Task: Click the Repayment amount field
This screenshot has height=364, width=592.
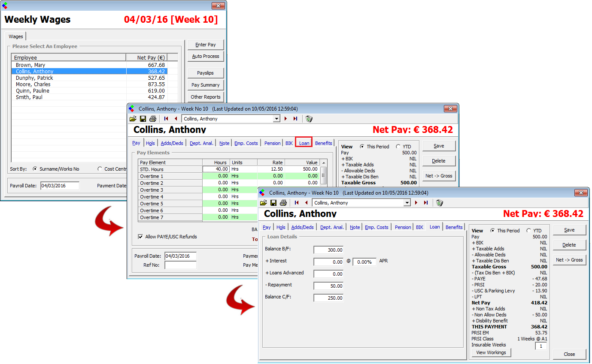Action: [328, 286]
